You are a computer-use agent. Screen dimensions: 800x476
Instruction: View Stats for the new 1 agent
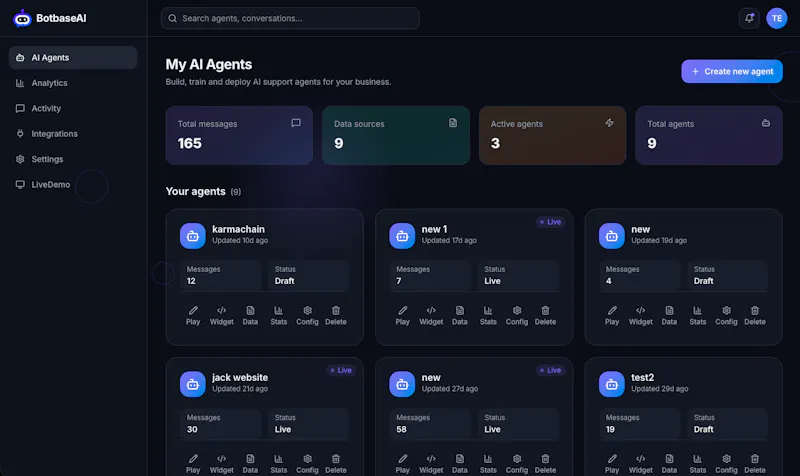(x=488, y=315)
